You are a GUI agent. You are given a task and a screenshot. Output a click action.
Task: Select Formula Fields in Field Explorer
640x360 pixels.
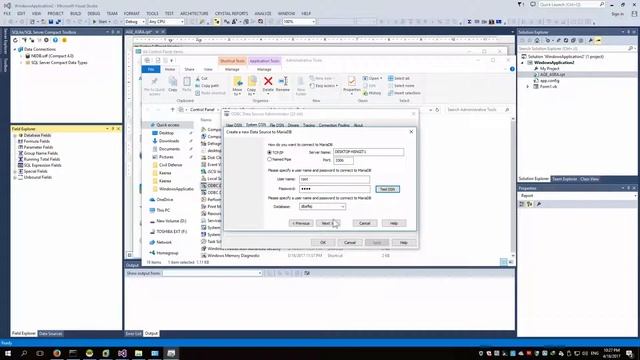click(x=36, y=141)
